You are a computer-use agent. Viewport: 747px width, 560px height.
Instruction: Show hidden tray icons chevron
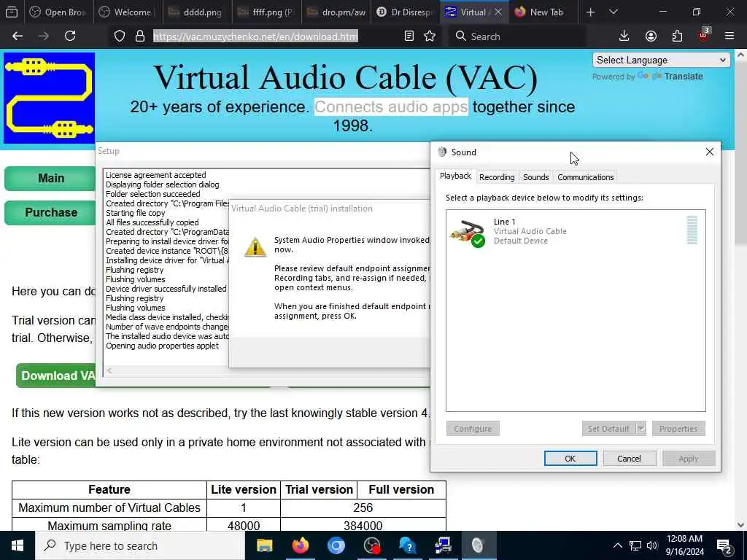tap(617, 545)
